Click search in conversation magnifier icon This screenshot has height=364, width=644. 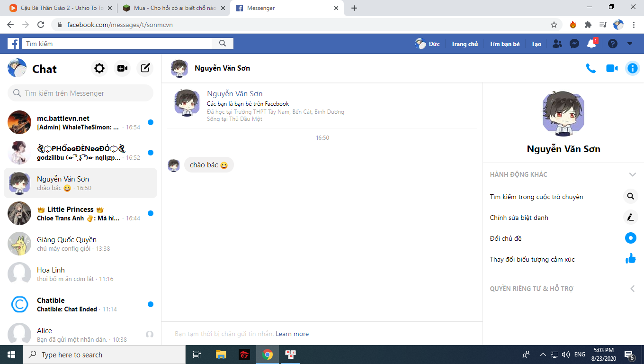(x=630, y=196)
